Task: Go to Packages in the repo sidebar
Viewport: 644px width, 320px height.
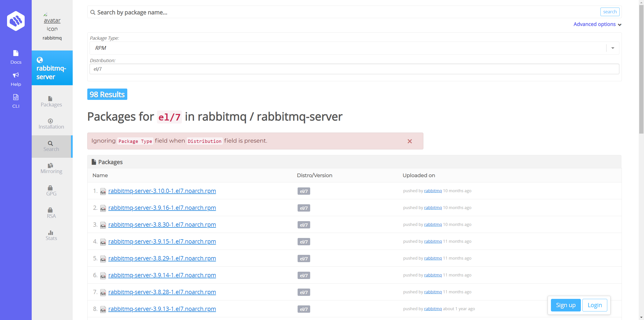Action: [x=51, y=102]
